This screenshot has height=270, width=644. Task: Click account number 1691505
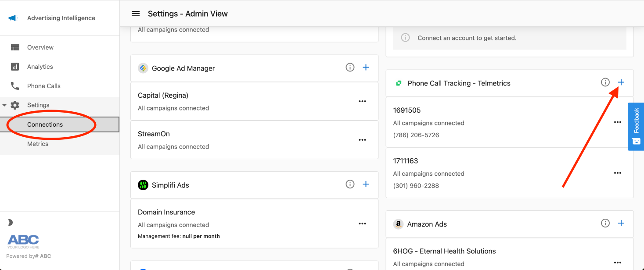click(407, 110)
